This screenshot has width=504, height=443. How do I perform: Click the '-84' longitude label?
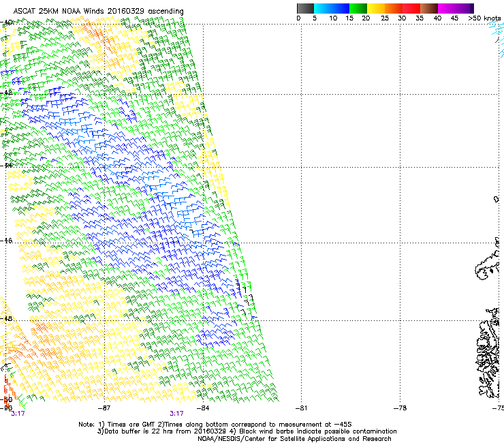(203, 408)
